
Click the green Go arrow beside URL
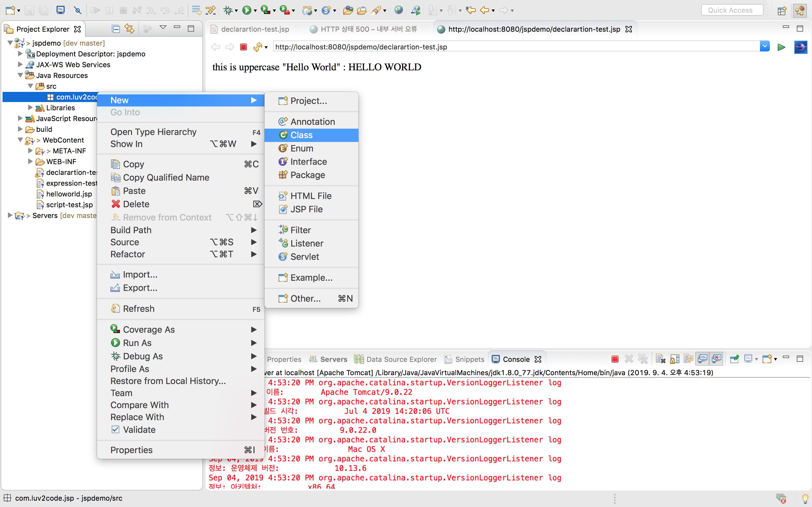coord(782,47)
